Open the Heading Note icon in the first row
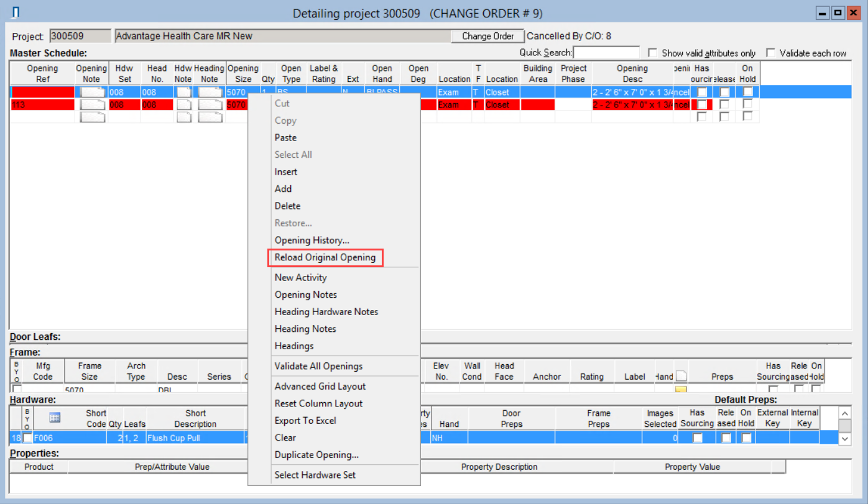The height and width of the screenshot is (504, 868). click(210, 92)
